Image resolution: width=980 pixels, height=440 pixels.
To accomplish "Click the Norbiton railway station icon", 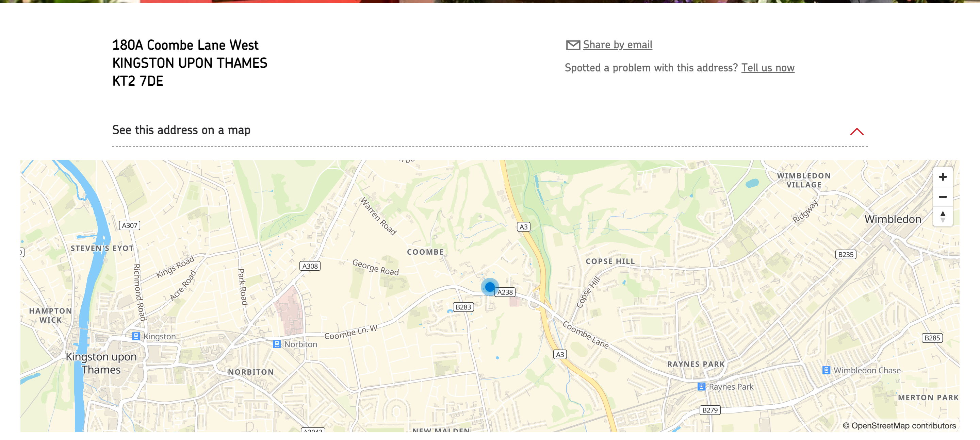I will [x=277, y=344].
